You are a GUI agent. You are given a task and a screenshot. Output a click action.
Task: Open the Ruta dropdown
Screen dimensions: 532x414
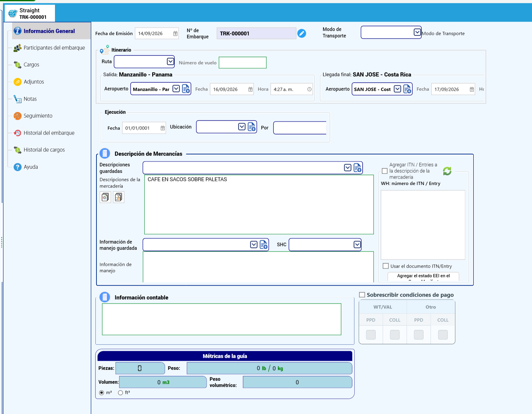tap(171, 61)
